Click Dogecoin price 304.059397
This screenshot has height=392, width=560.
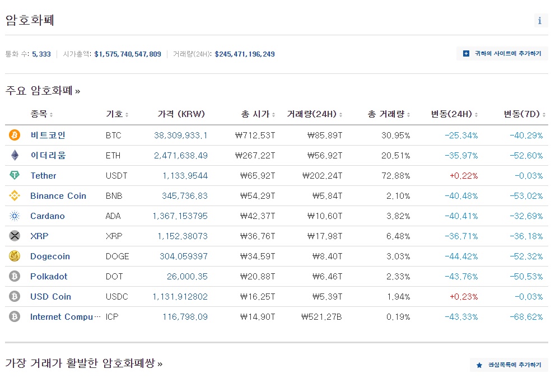pos(184,256)
